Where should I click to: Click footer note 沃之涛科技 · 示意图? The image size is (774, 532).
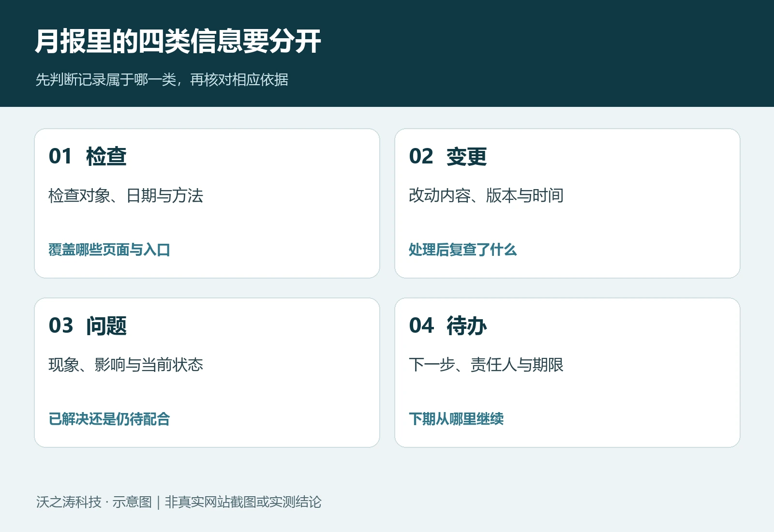coord(94,502)
